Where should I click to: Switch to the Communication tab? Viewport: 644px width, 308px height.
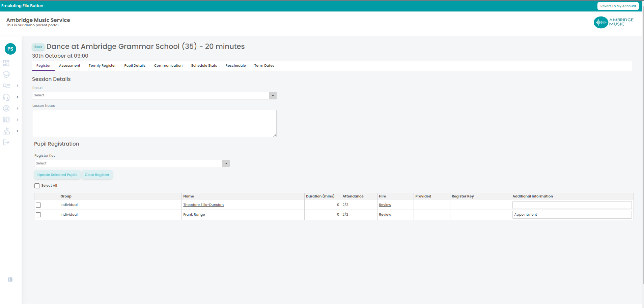[x=168, y=66]
